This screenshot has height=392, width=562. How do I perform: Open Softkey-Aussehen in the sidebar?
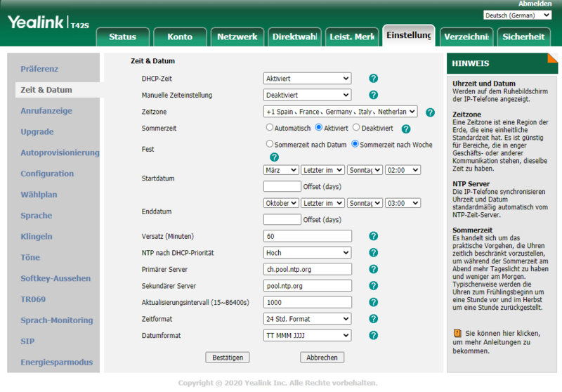click(x=55, y=278)
